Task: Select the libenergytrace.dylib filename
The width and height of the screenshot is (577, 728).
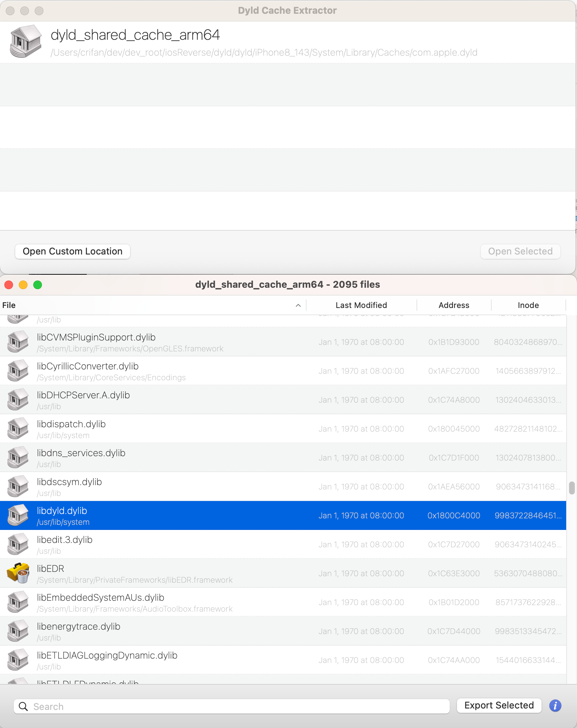Action: pos(78,626)
